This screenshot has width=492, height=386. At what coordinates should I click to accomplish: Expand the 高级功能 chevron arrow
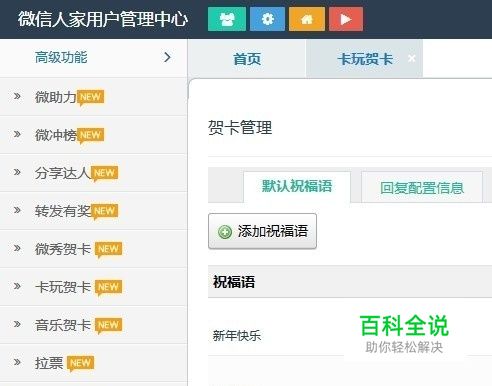click(167, 57)
